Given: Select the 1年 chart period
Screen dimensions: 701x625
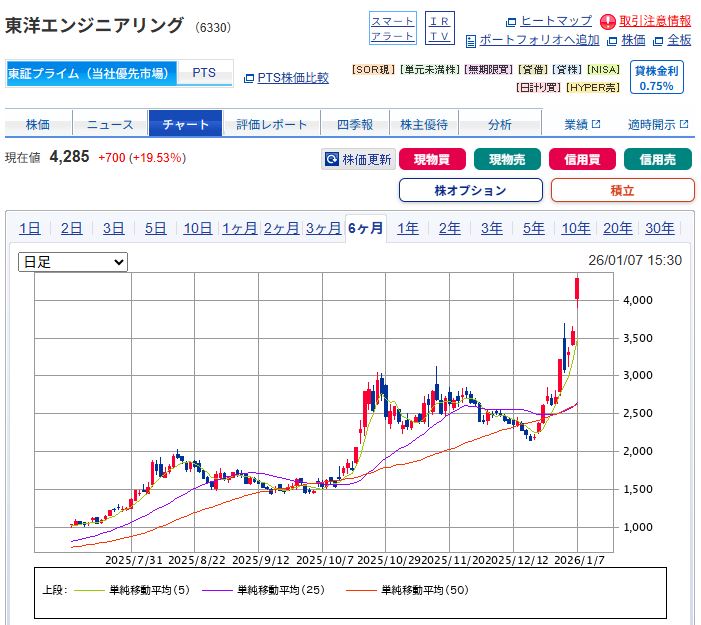Looking at the screenshot, I should click(408, 228).
